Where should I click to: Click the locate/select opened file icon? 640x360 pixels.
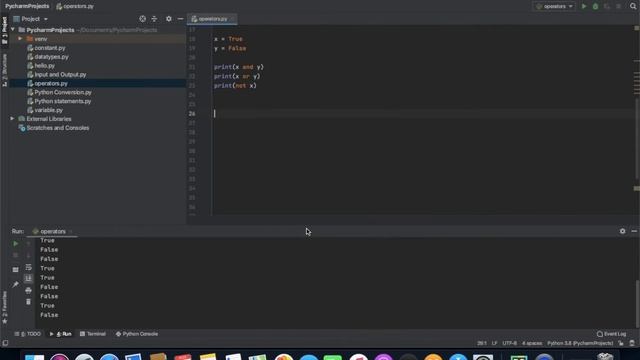point(142,19)
